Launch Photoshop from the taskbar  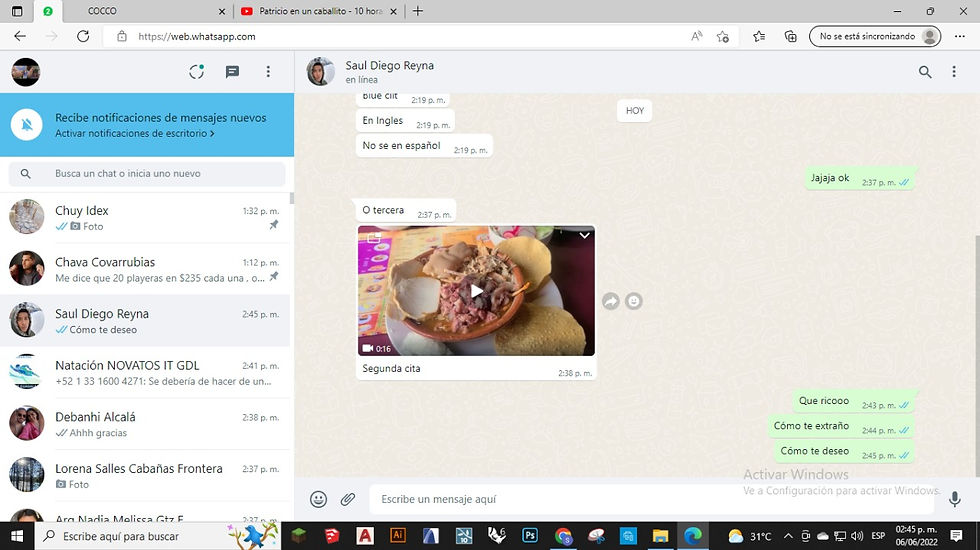[x=529, y=536]
